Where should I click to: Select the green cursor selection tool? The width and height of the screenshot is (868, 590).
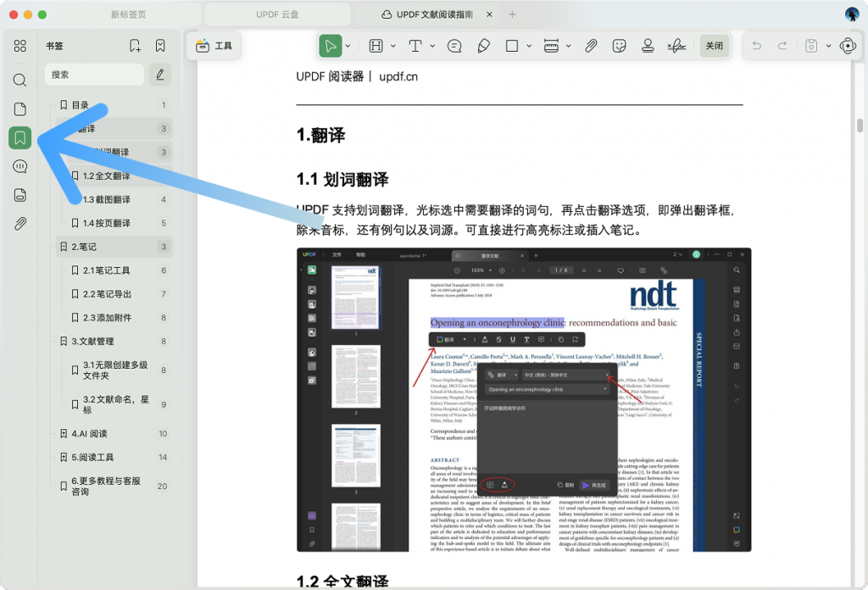coord(331,46)
